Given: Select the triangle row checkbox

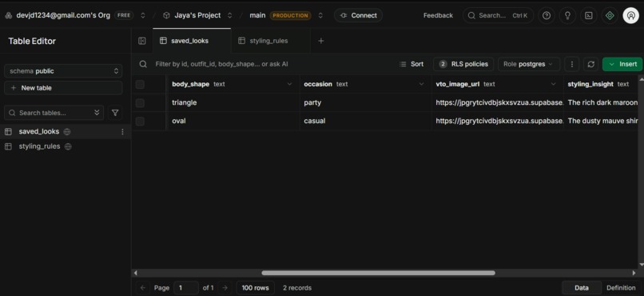Looking at the screenshot, I should click(140, 102).
